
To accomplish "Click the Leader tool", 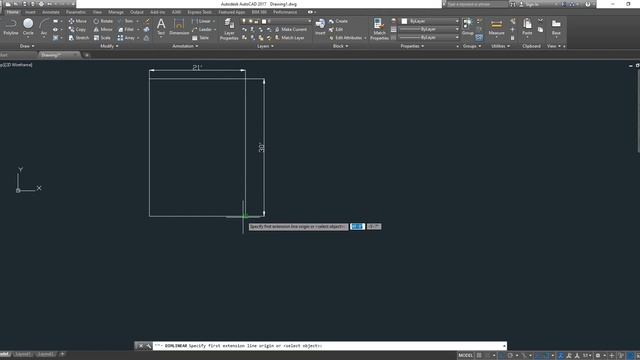I will click(202, 29).
